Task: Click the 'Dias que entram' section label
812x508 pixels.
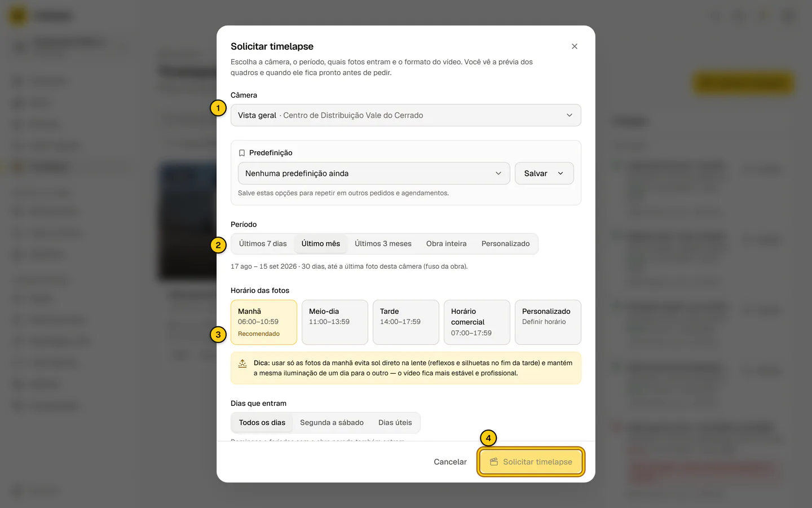Action: click(258, 404)
